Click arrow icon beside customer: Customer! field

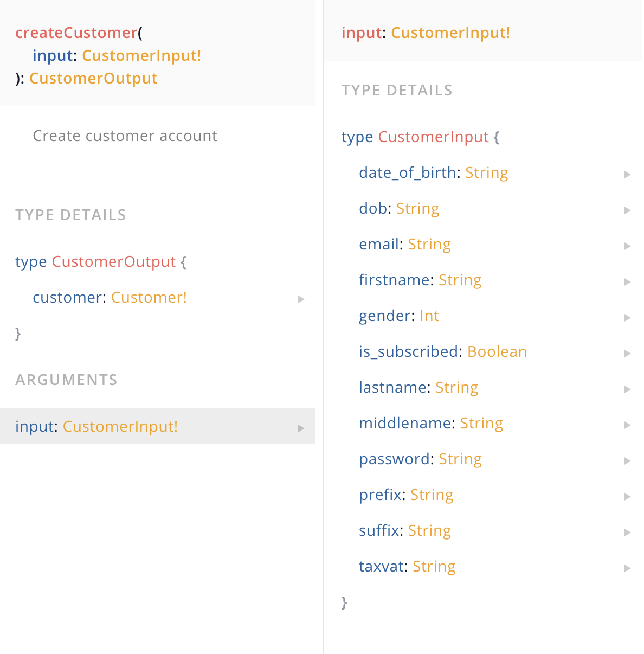tap(301, 299)
